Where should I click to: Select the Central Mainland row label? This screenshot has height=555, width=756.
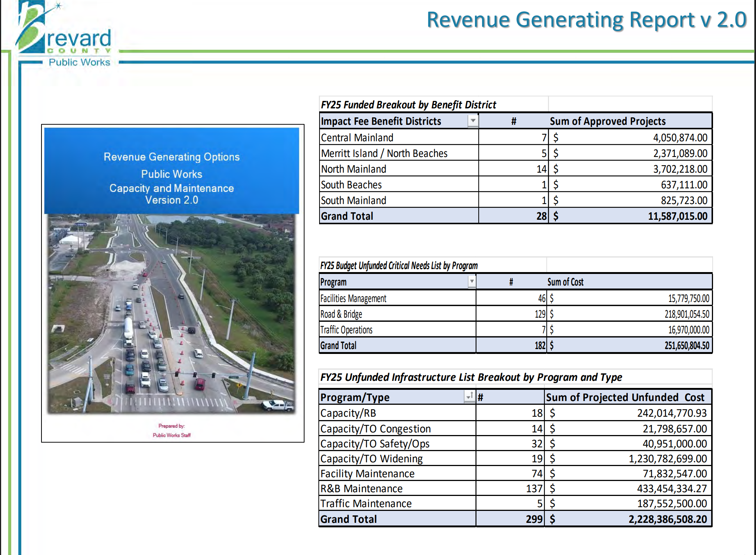(x=357, y=138)
